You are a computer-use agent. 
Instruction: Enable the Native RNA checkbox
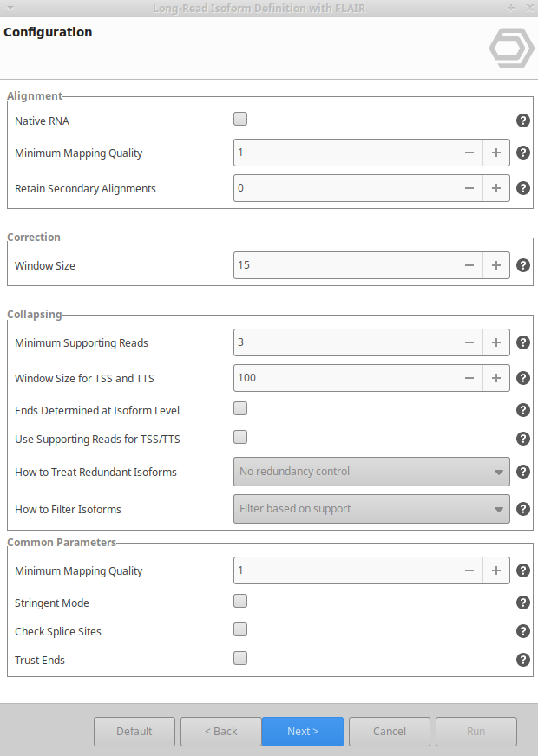click(240, 120)
